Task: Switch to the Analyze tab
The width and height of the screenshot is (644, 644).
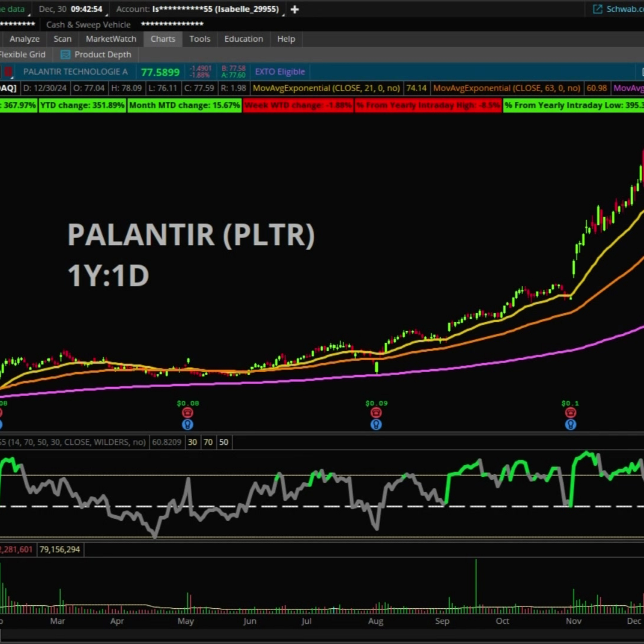Action: (x=24, y=39)
